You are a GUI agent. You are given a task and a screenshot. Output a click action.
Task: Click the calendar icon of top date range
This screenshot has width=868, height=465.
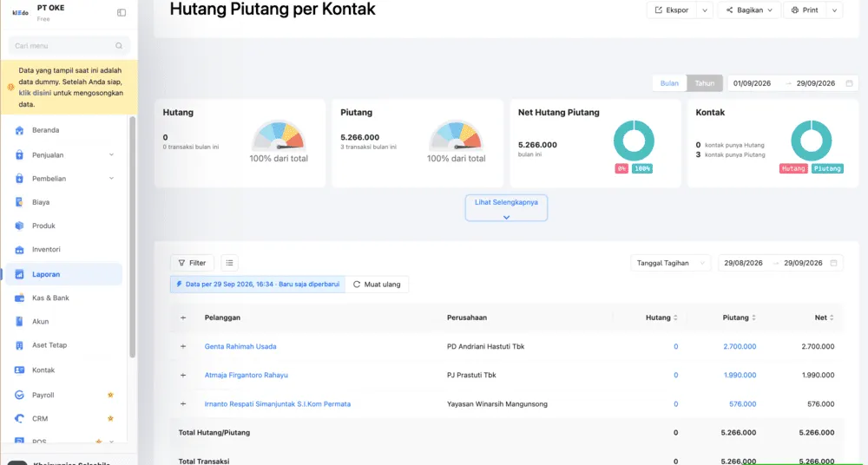pos(849,83)
